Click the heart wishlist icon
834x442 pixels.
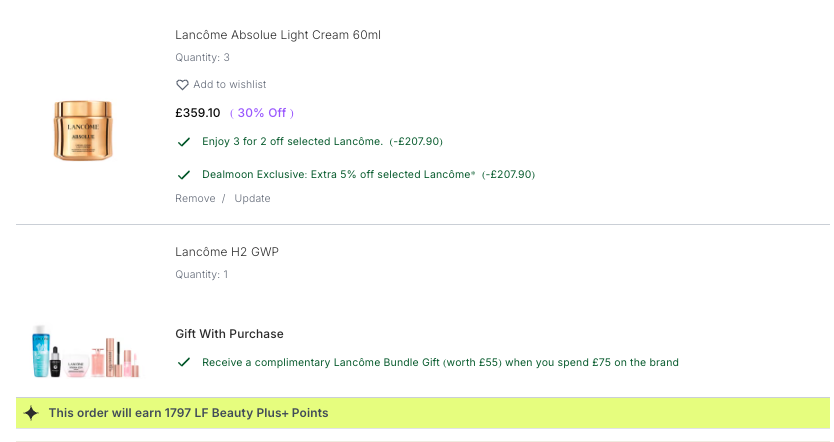click(x=182, y=85)
